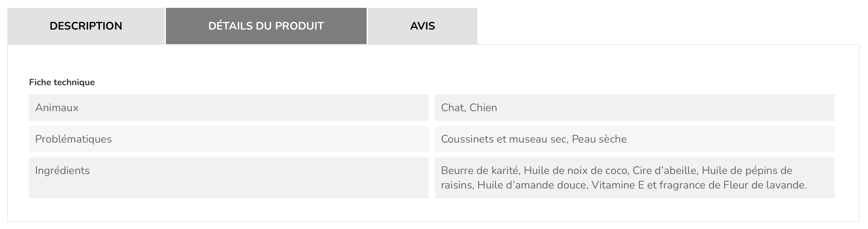Screen dimensions: 868x229
Task: Open the AVIS tab
Action: [x=423, y=26]
